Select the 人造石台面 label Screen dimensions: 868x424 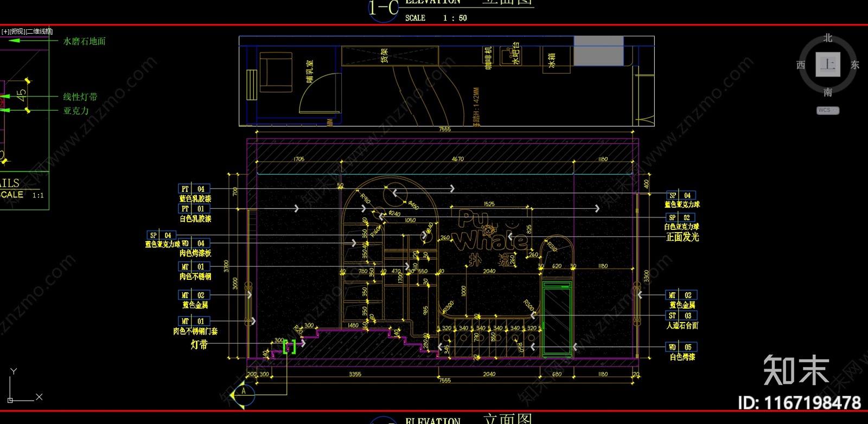[682, 325]
